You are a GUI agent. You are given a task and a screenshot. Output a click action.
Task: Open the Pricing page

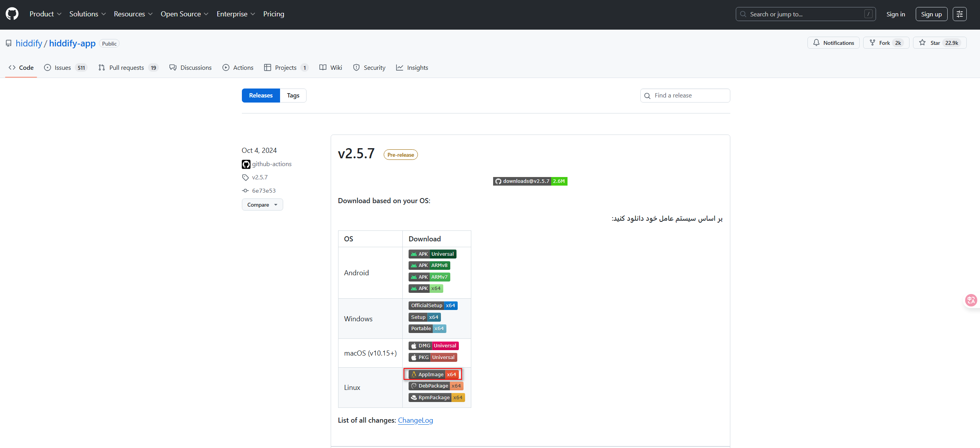(x=274, y=14)
